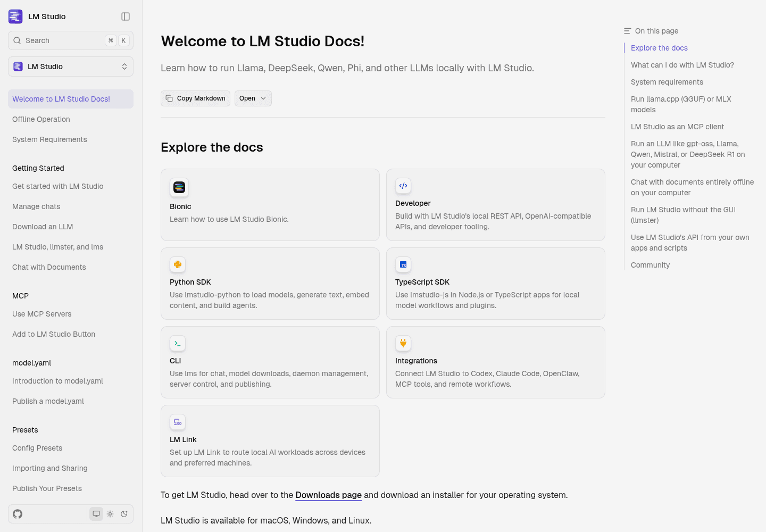This screenshot has width=766, height=532.
Task: Click the LM Link devices icon
Action: [178, 422]
